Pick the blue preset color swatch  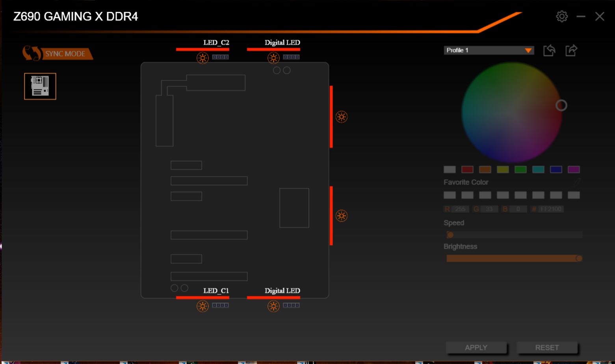click(556, 169)
